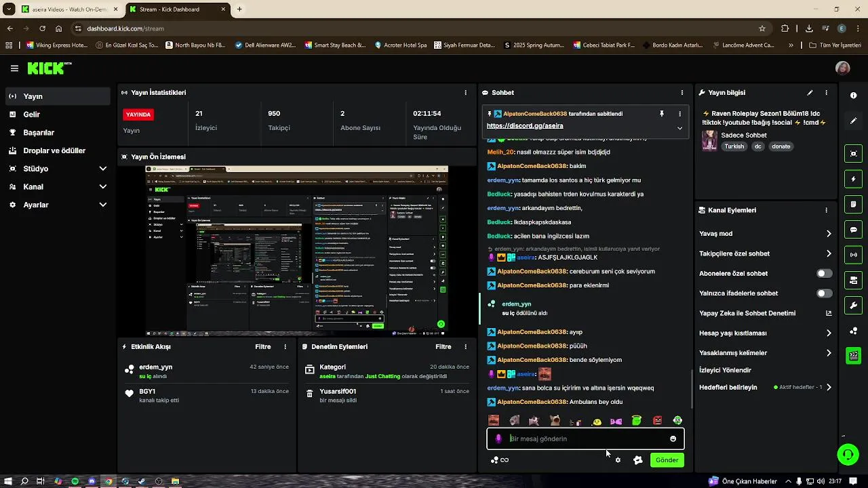Toggle Yalnızca ifadelerle sohbet switch
The height and width of the screenshot is (488, 868).
coord(825,293)
